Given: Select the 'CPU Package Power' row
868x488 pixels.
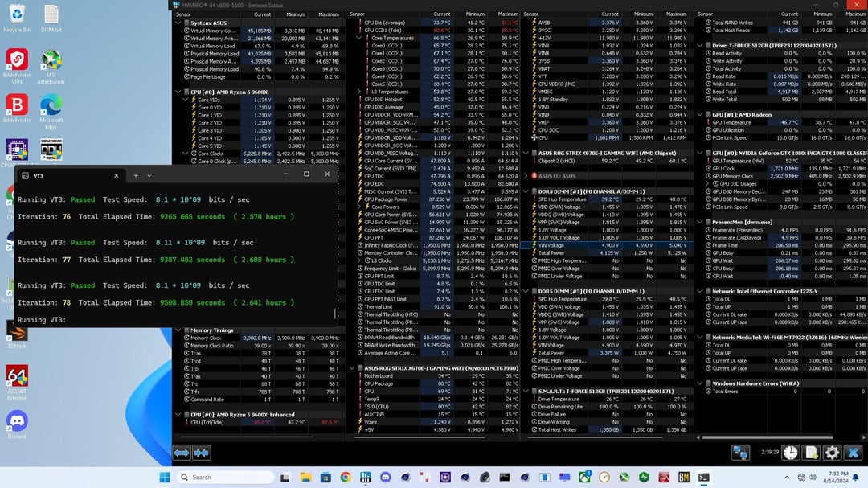Looking at the screenshot, I should pos(436,199).
